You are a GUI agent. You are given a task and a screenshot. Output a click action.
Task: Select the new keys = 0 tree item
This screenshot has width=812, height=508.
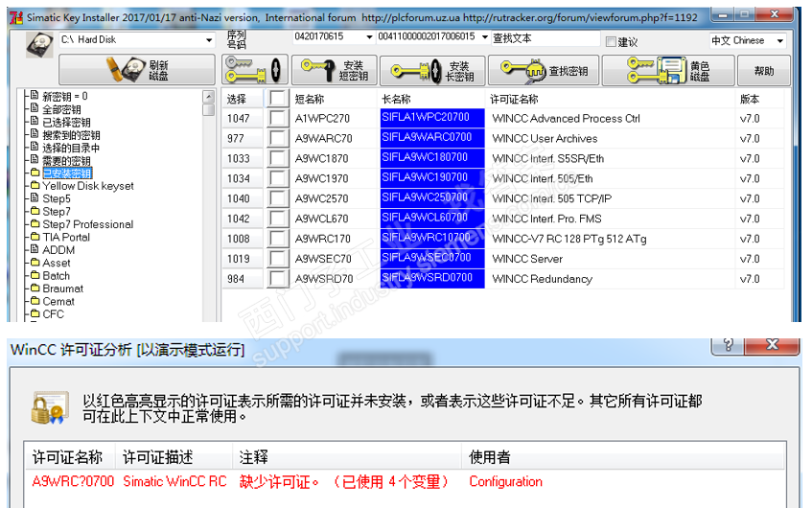click(65, 96)
